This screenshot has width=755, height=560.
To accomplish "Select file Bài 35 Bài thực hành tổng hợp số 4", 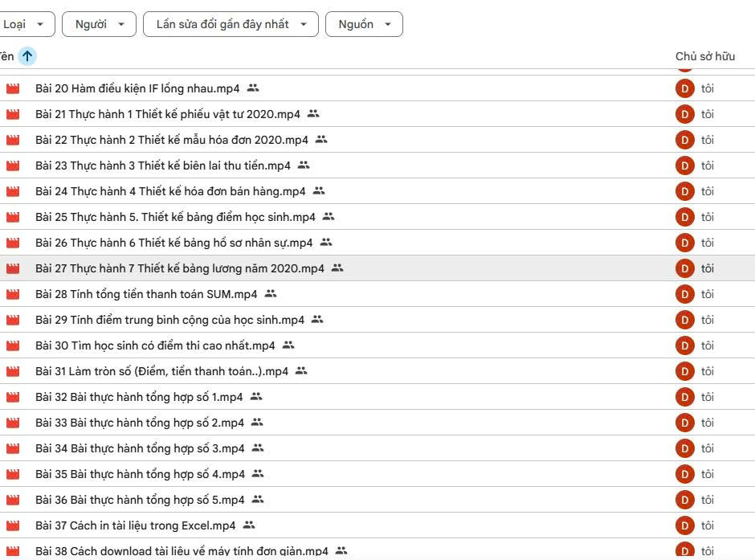I will tap(140, 474).
